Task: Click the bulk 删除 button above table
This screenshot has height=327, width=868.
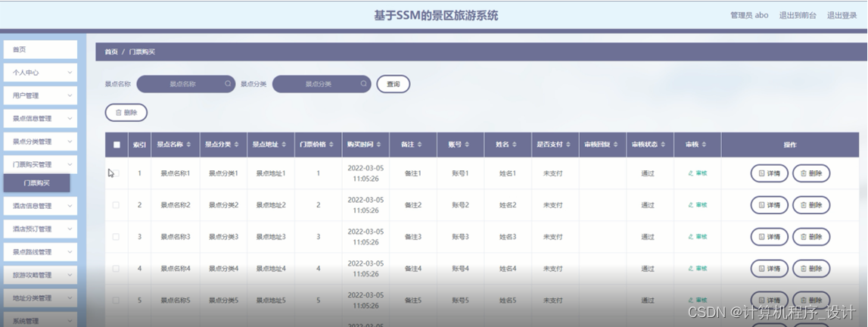Action: point(126,112)
